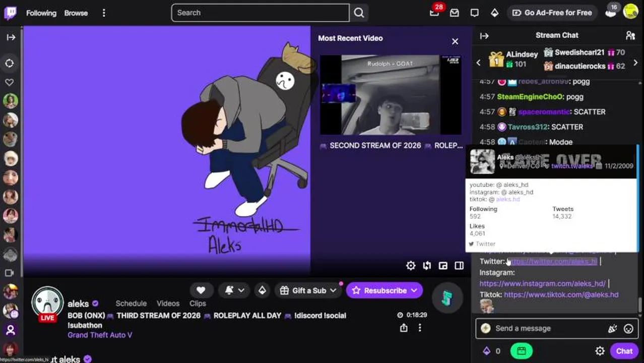Click the Bits cheer icon below video
Screen dimensions: 644x363
(262, 290)
